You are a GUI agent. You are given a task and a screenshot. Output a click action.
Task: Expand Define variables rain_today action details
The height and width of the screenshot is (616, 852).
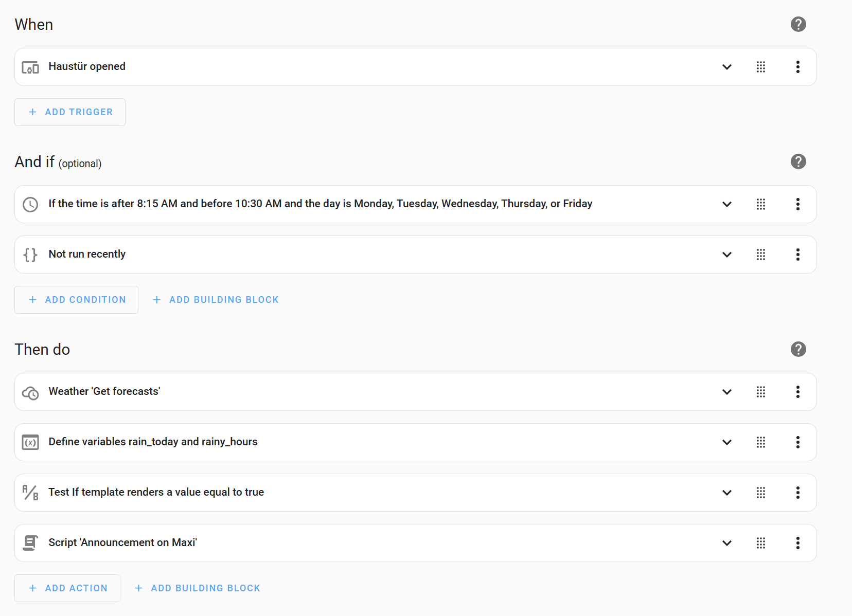coord(726,442)
